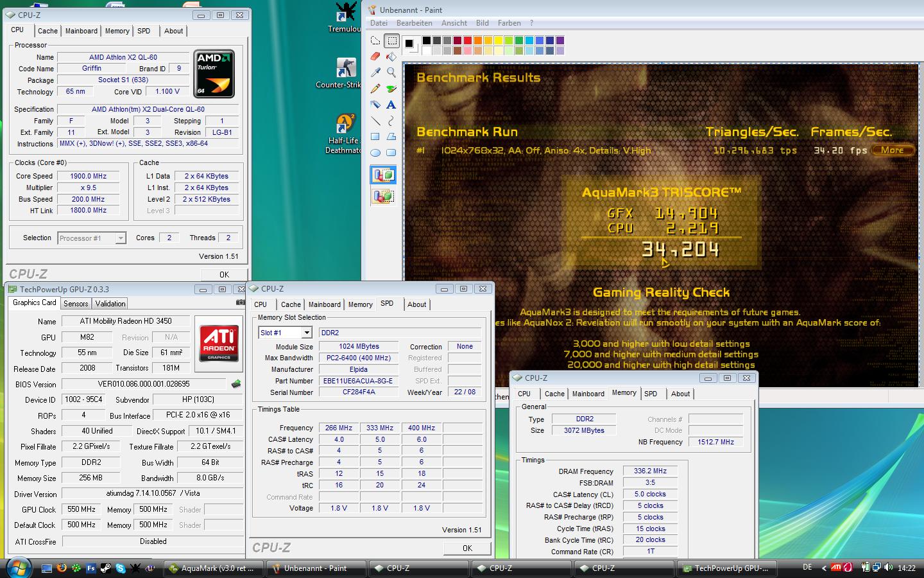Open the Cache tab in the top-left CPU-Z window
924x578 pixels.
coord(47,31)
